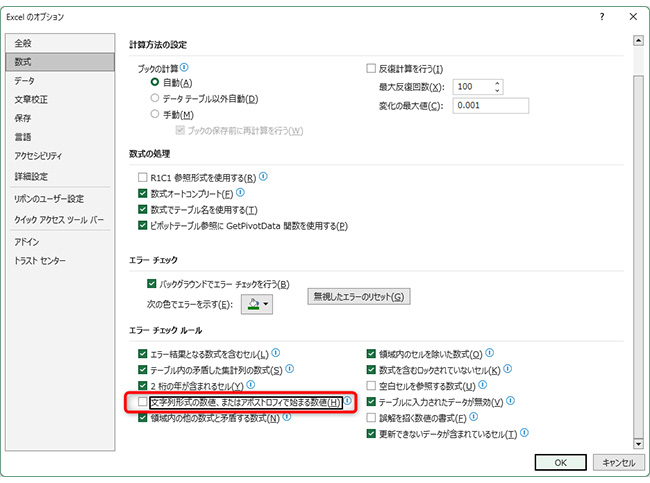This screenshot has height=483, width=650.
Task: Open the help question mark button
Action: (x=602, y=17)
